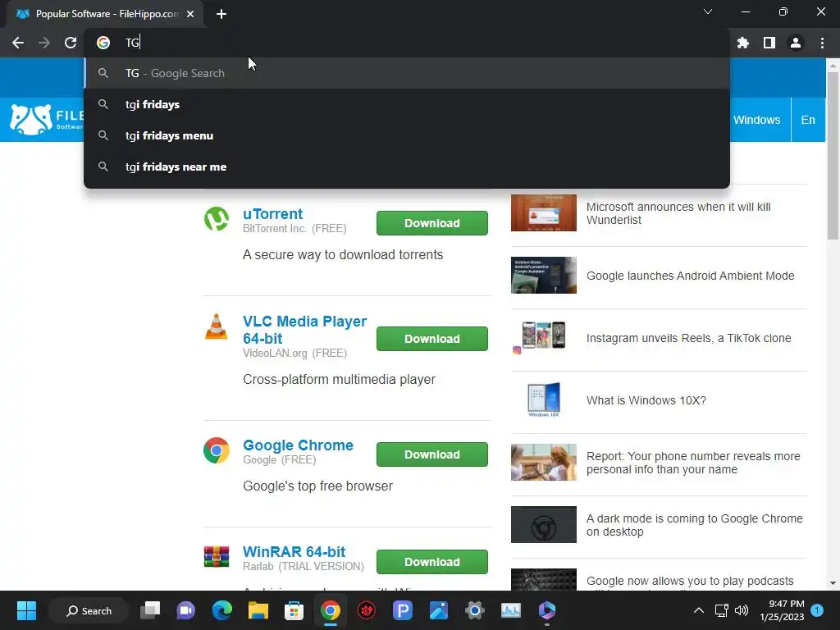Open Task View on the taskbar
The image size is (840, 630).
[150, 610]
